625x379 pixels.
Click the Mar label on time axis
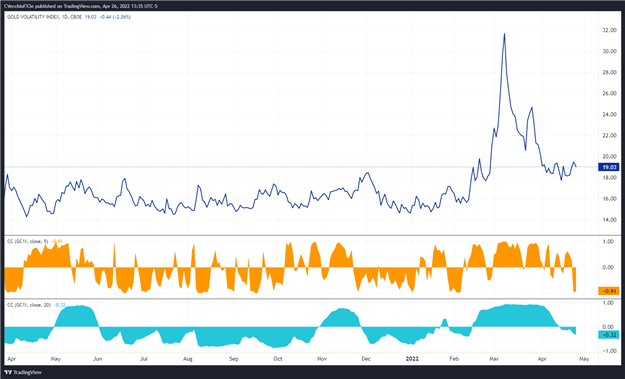(494, 359)
